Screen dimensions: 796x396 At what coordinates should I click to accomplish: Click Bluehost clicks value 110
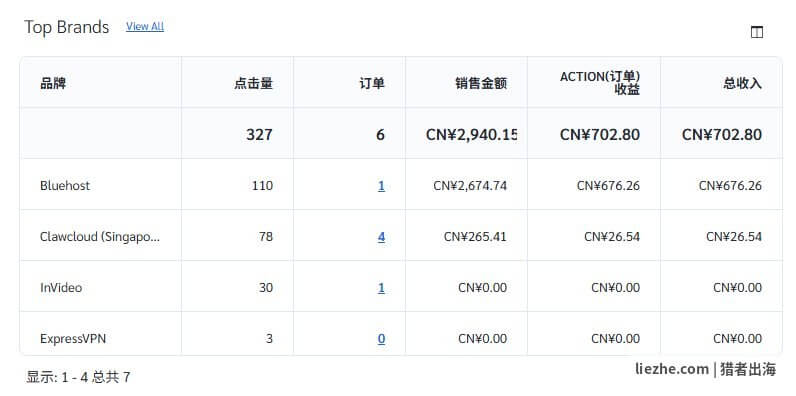(262, 186)
